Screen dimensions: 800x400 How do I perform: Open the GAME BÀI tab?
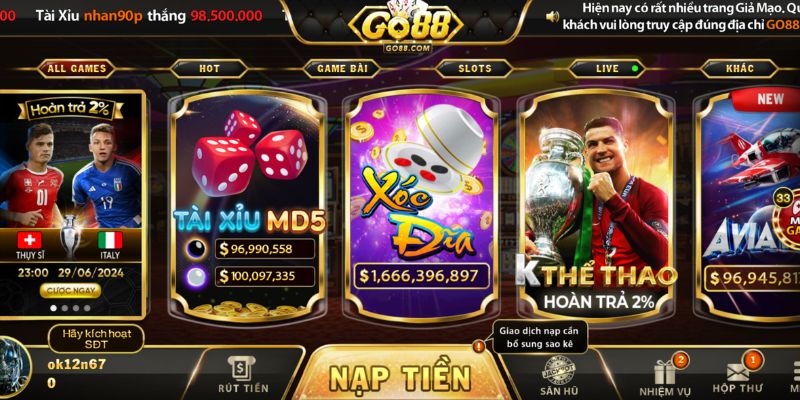342,68
